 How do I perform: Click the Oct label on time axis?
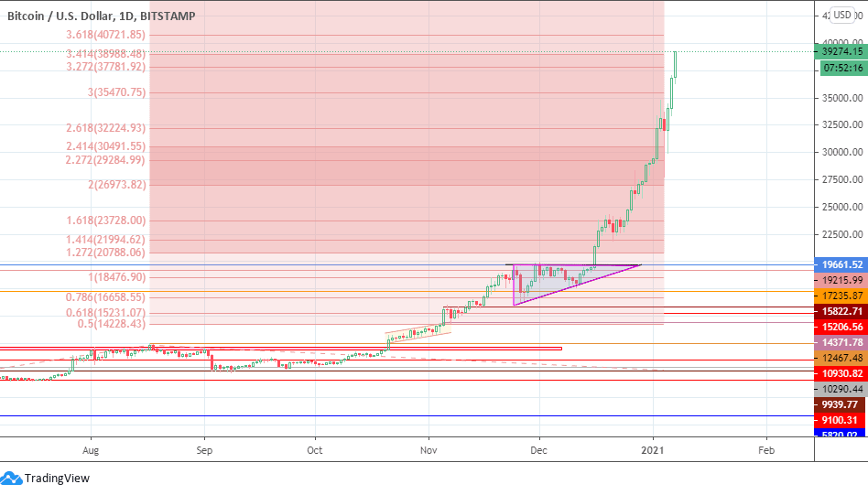(x=314, y=450)
